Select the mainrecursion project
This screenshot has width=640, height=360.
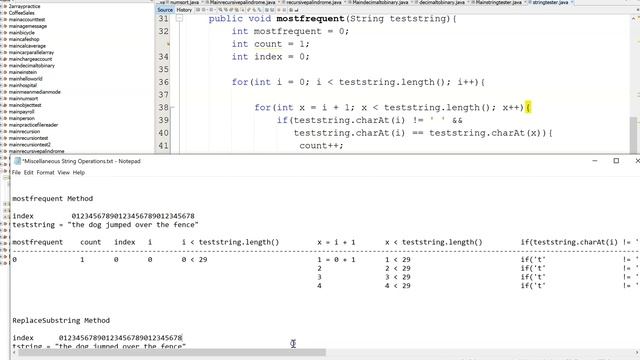tap(24, 131)
